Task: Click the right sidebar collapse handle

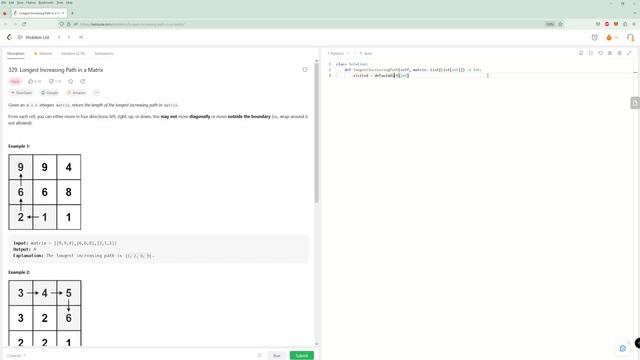Action: pyautogui.click(x=635, y=103)
